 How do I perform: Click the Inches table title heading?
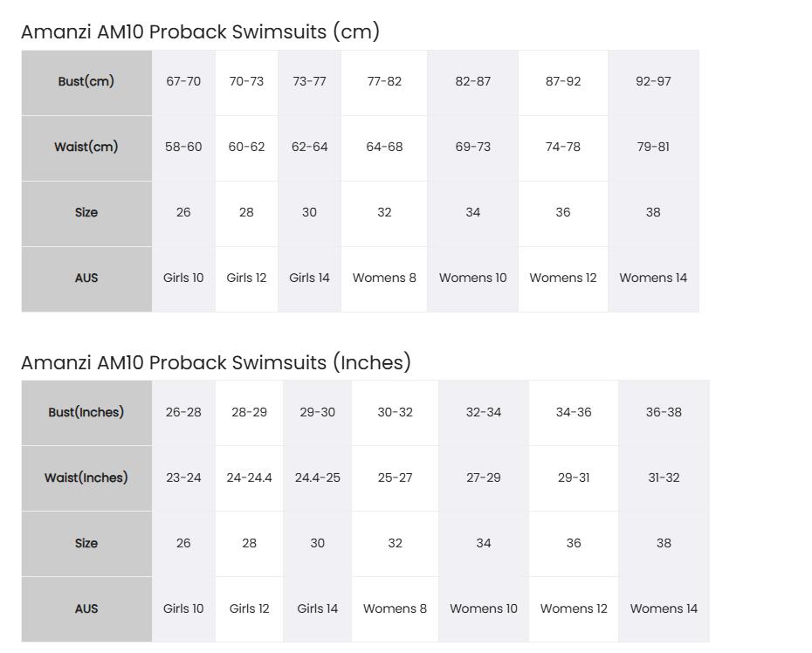tap(216, 362)
